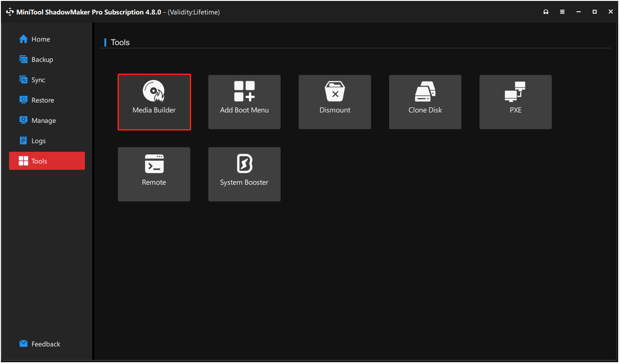The image size is (620, 364).
Task: Start the PXE tool
Action: tap(515, 102)
